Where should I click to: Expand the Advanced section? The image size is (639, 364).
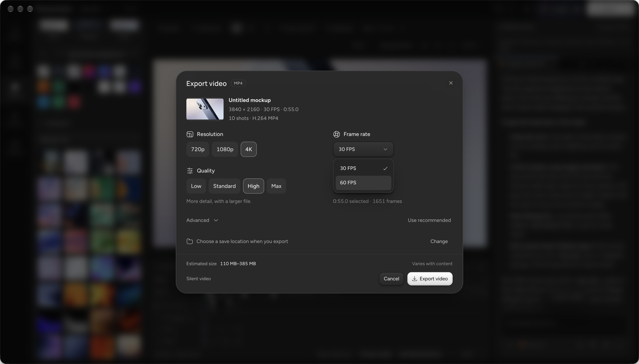pyautogui.click(x=202, y=220)
